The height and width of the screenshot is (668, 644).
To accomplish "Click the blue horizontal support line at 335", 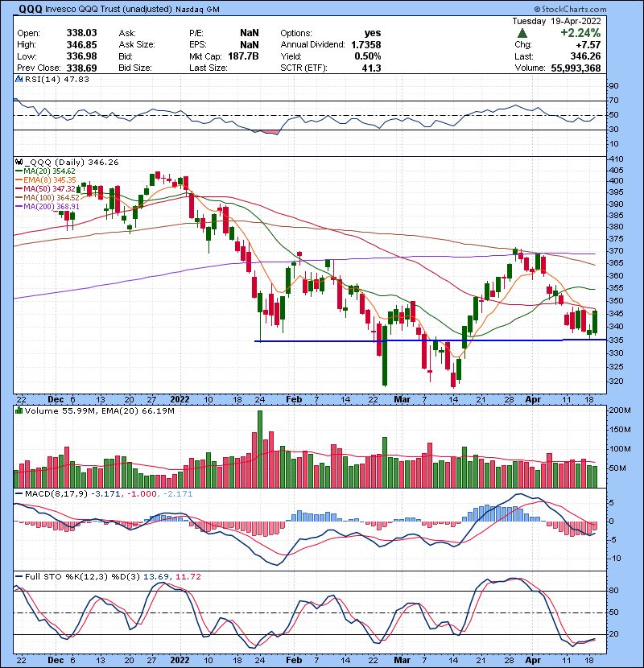I will coord(430,340).
